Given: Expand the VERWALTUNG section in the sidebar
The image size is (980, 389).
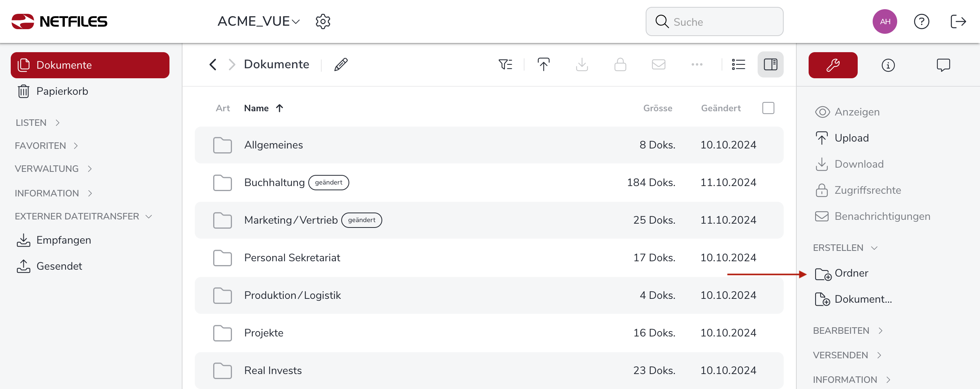Looking at the screenshot, I should pyautogui.click(x=53, y=169).
